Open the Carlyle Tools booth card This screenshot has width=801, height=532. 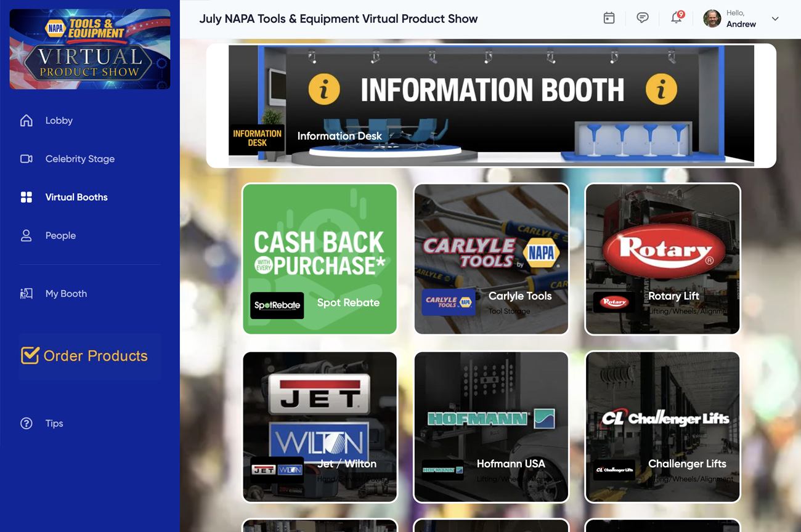pyautogui.click(x=491, y=259)
